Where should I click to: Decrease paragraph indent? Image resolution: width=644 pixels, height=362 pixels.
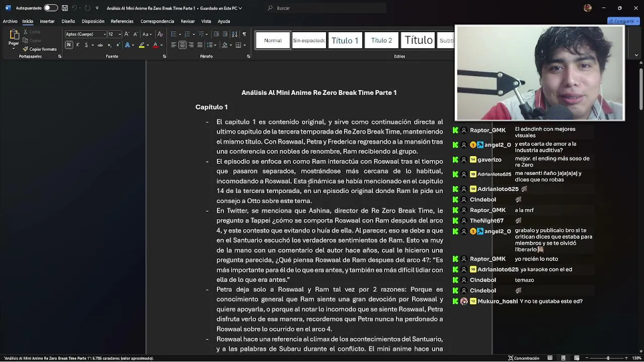pos(216,34)
